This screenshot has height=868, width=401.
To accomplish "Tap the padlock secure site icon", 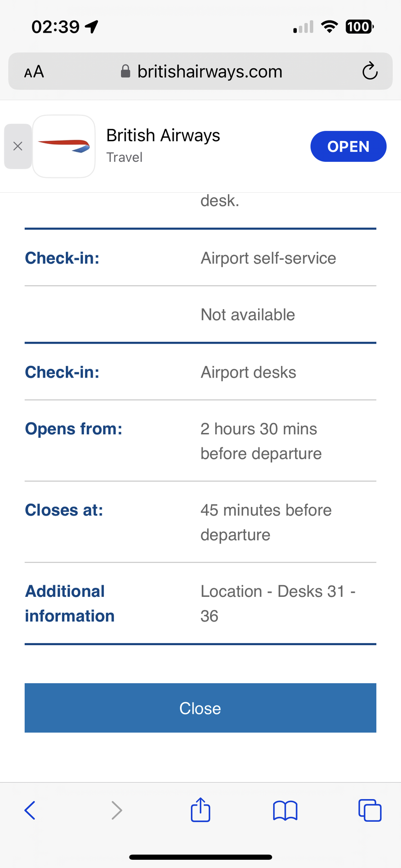I will (x=126, y=71).
